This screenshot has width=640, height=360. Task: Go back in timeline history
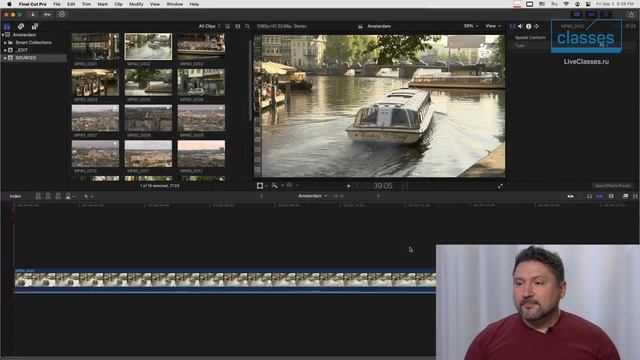[x=262, y=196]
